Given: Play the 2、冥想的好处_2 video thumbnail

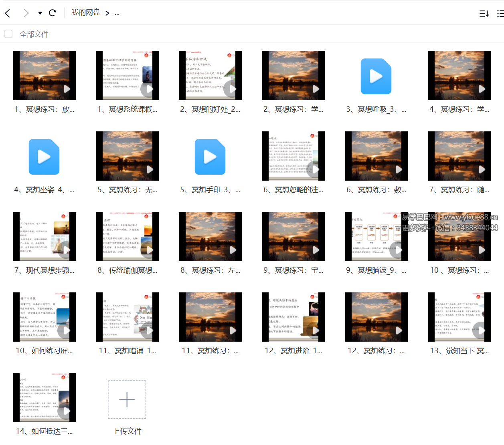Looking at the screenshot, I should (x=211, y=75).
